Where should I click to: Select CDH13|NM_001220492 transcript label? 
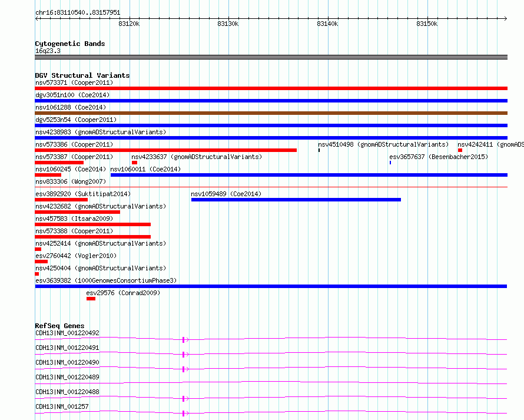(67, 333)
